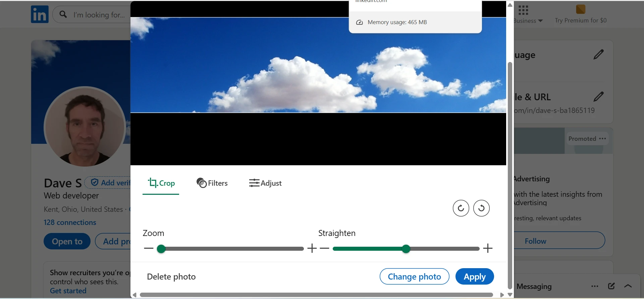Select the Crop tab
644x299 pixels.
(x=161, y=183)
